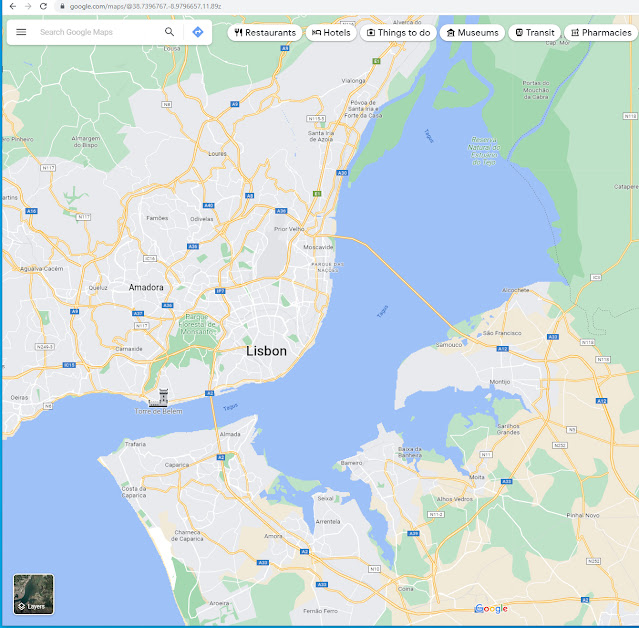The width and height of the screenshot is (639, 628).
Task: Open Directions with the blue arrow icon
Action: click(198, 32)
